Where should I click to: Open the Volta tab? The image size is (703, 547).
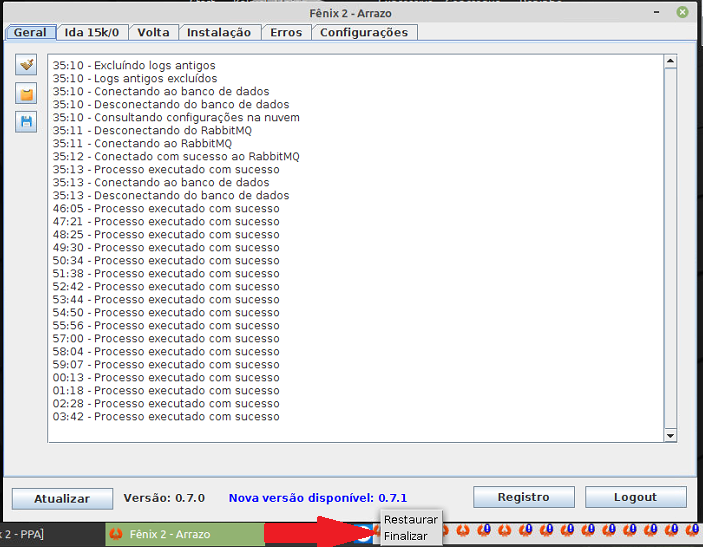click(x=153, y=32)
